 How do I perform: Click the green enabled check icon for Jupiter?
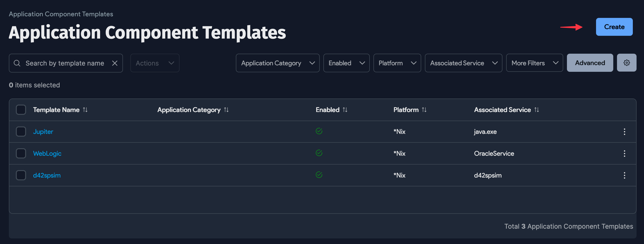319,131
